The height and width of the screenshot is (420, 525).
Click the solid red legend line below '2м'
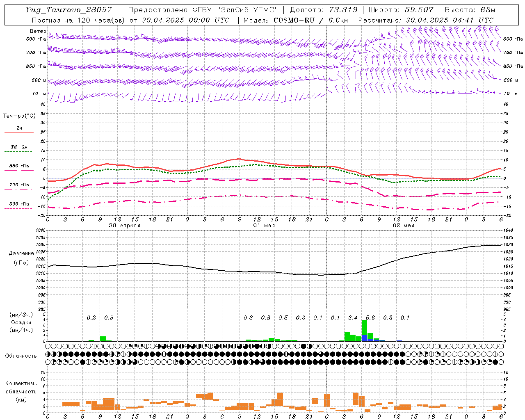pyautogui.click(x=19, y=133)
